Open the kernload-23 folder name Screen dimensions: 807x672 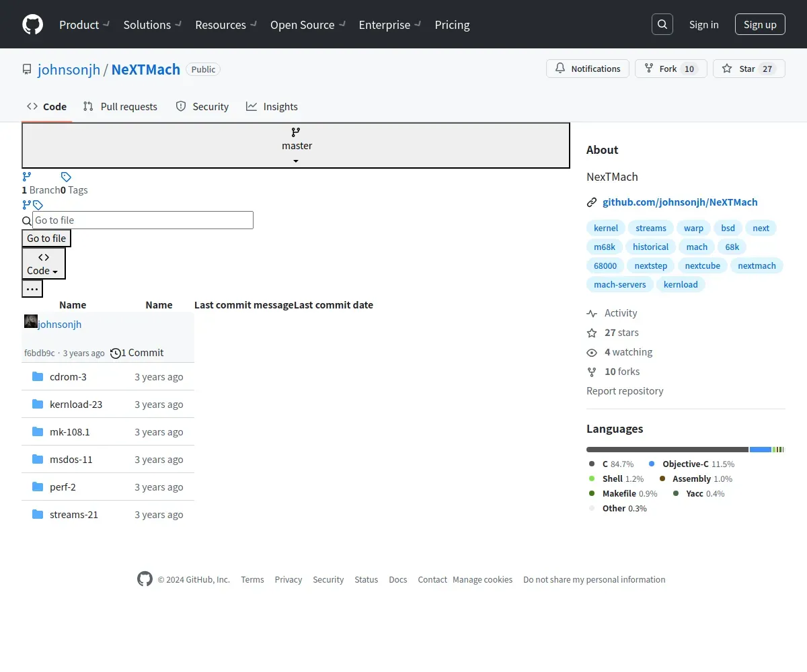point(76,404)
